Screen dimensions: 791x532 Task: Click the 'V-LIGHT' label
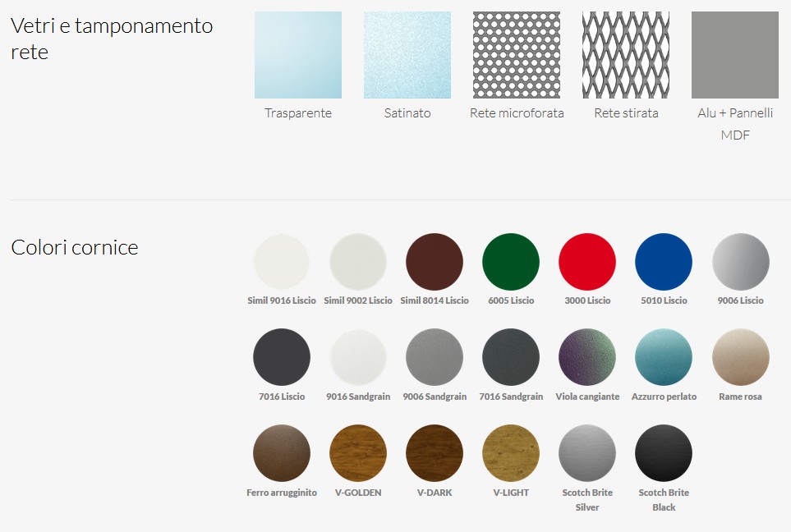(x=511, y=493)
